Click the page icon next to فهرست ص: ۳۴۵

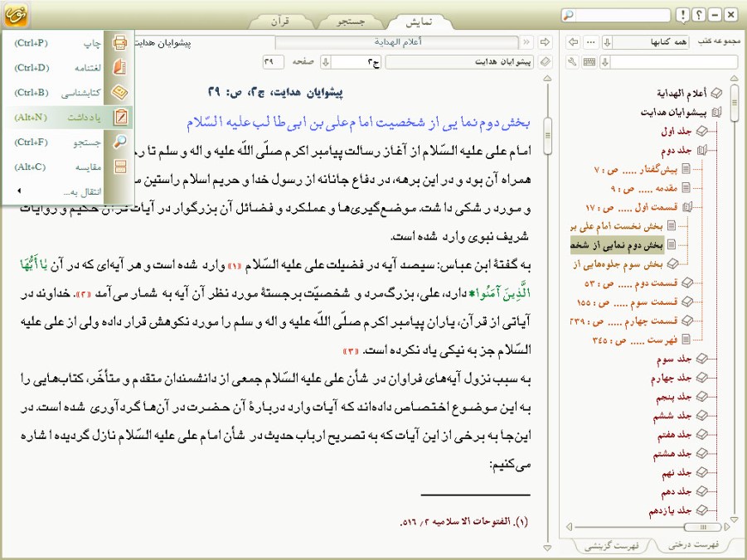pyautogui.click(x=686, y=340)
